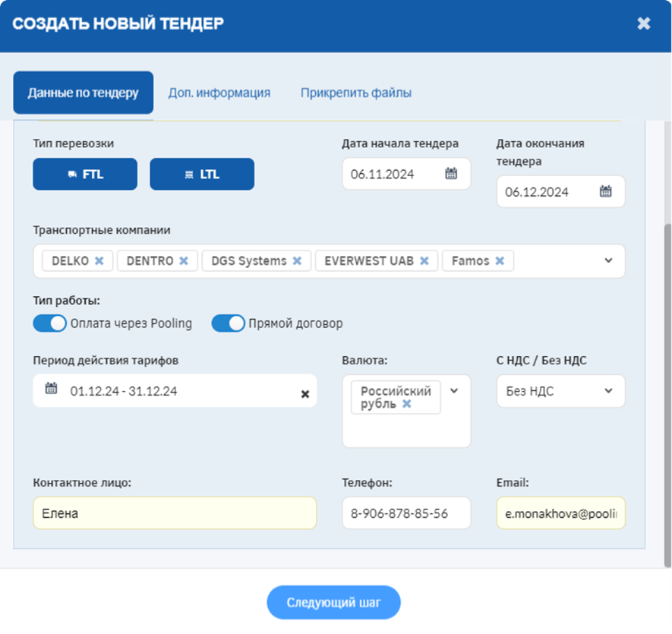Open the tariff period calendar icon
This screenshot has width=672, height=634.
click(x=51, y=389)
